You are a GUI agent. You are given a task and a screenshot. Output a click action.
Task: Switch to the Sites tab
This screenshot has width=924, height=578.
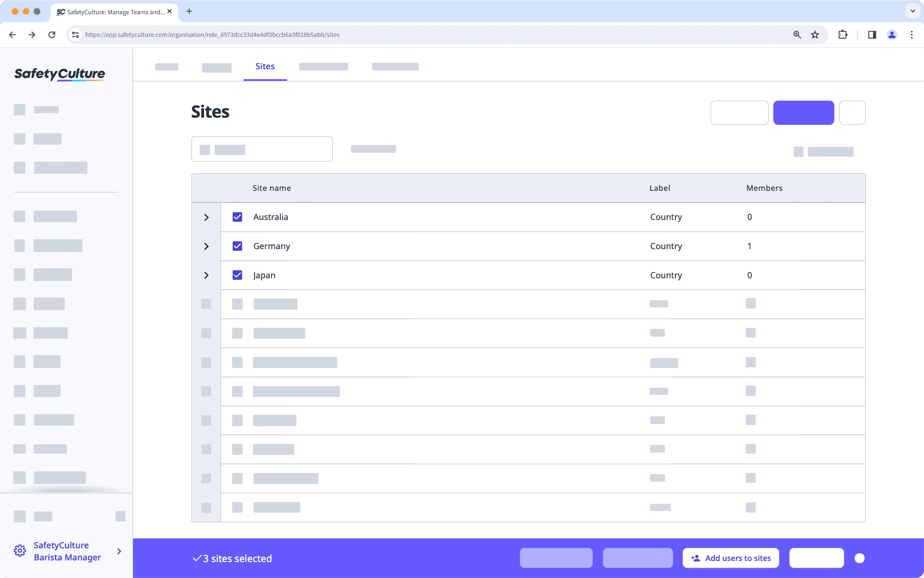[x=265, y=66]
